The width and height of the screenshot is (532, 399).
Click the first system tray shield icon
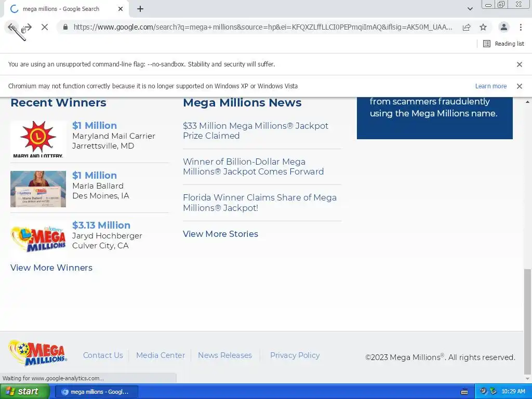(483, 392)
